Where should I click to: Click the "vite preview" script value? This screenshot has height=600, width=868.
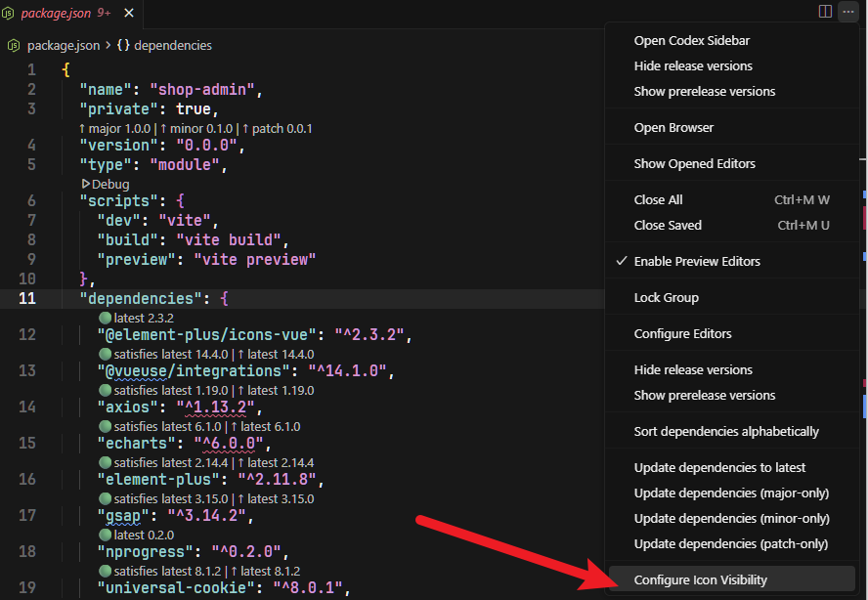point(255,260)
